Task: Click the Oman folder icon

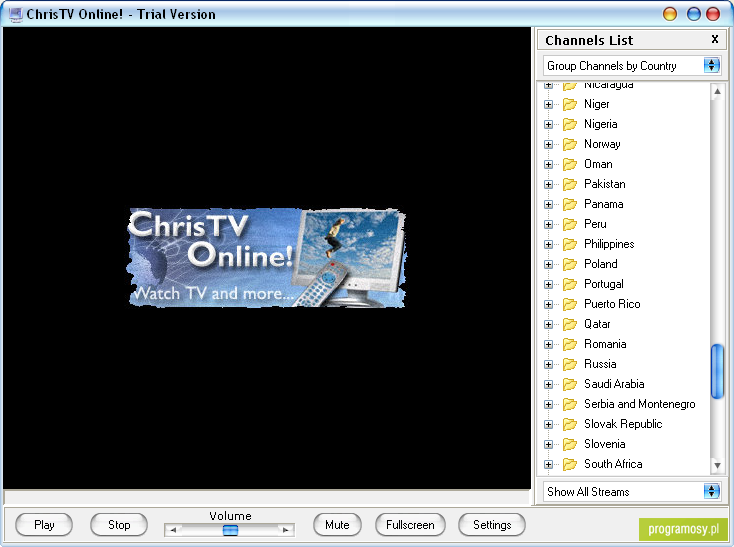Action: click(570, 164)
